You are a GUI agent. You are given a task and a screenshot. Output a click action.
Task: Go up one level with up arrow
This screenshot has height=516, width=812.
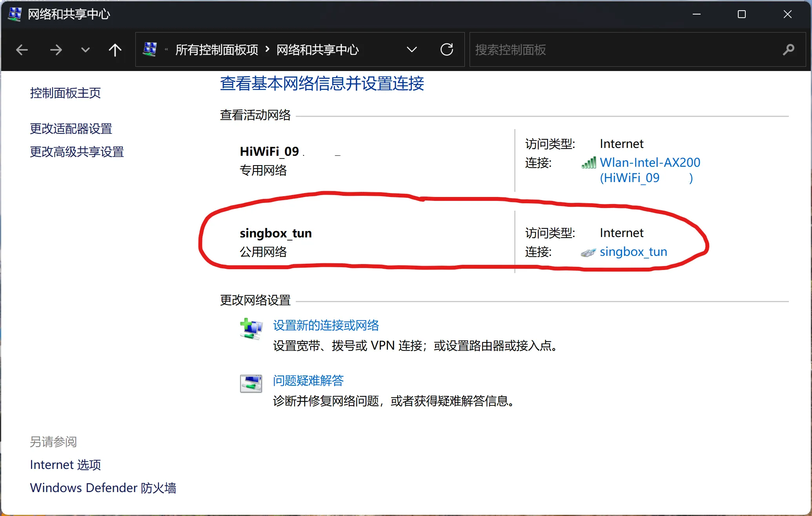click(115, 50)
